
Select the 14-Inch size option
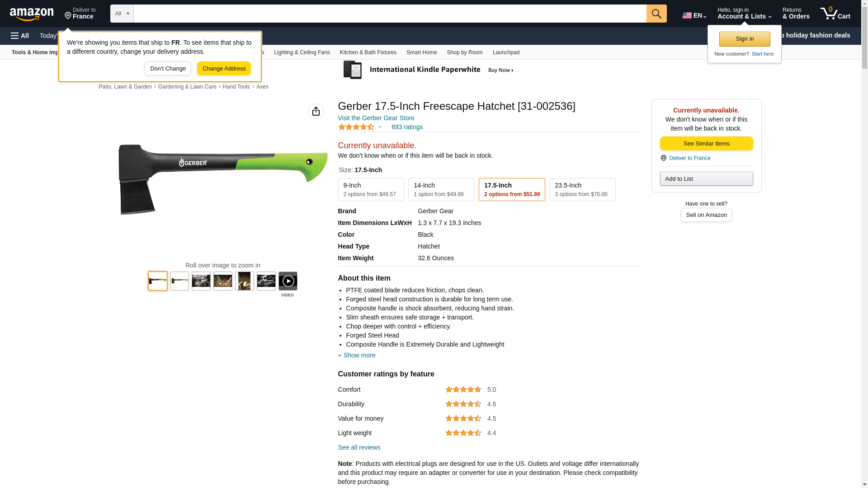click(x=441, y=189)
